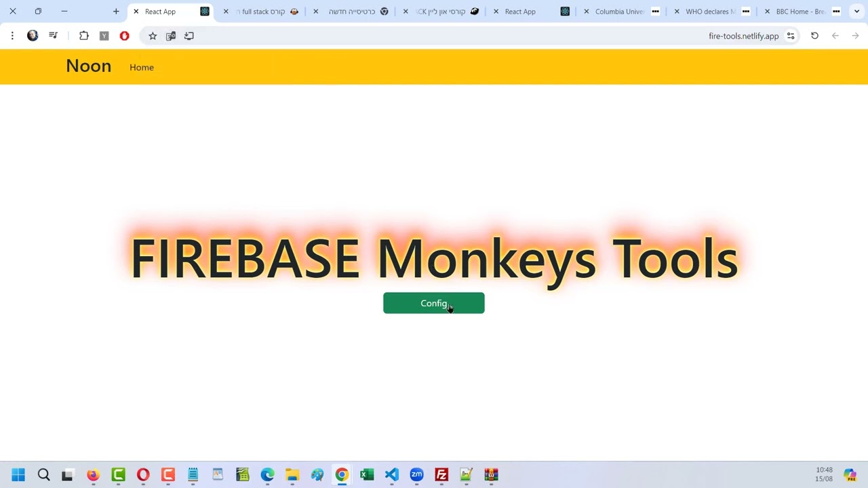Viewport: 868px width, 488px height.
Task: Click the red shield extension icon
Action: 124,36
